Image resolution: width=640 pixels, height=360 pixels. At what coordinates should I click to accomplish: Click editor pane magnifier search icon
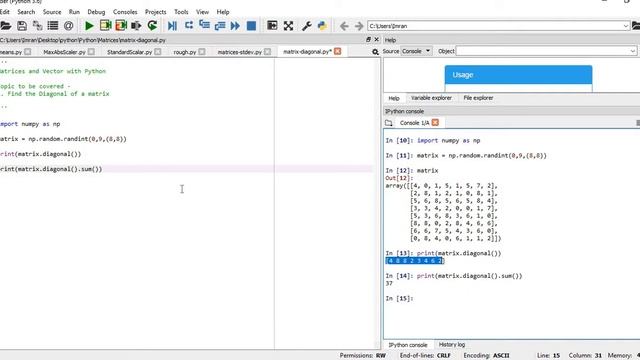click(x=375, y=52)
